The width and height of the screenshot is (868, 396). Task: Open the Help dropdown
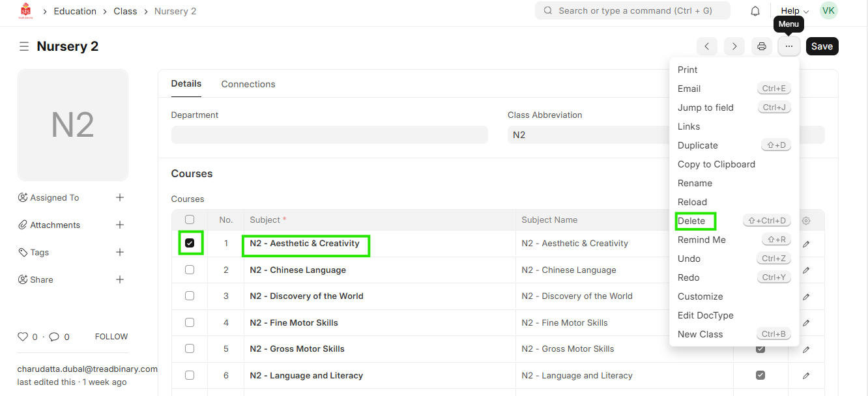[x=794, y=11]
